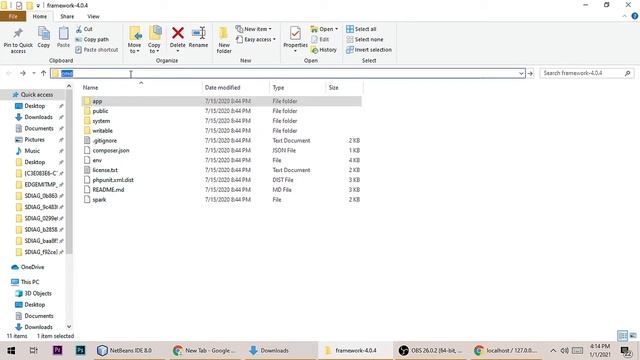
Task: Select the README.md file
Action: coord(221,189)
